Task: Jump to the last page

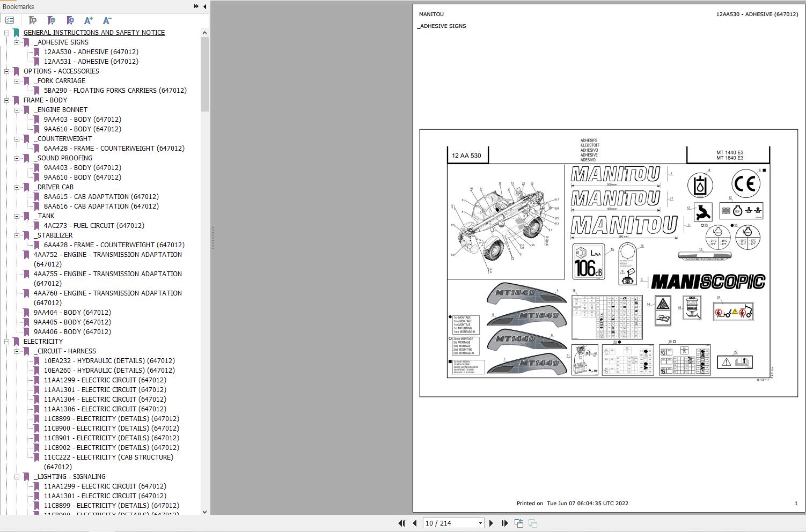Action: pos(504,523)
